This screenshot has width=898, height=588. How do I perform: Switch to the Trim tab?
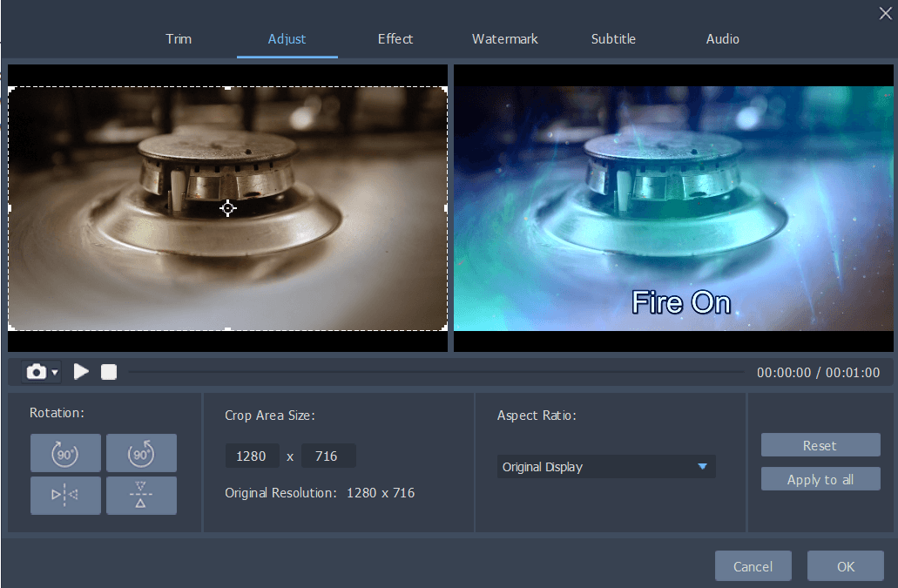point(179,39)
